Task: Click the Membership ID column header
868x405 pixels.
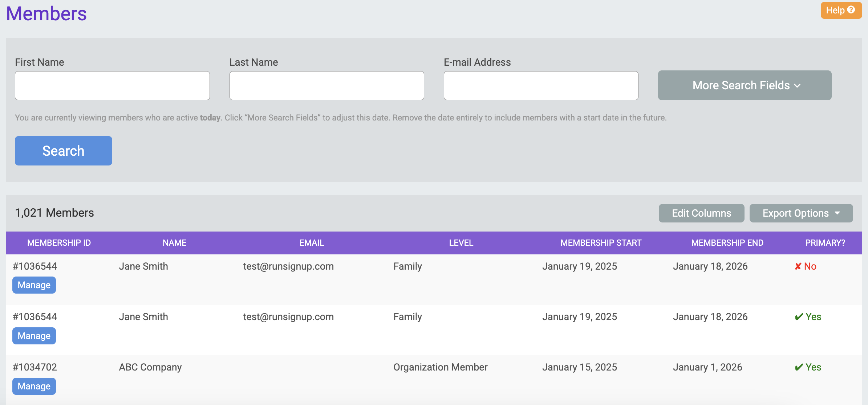Action: pyautogui.click(x=59, y=243)
